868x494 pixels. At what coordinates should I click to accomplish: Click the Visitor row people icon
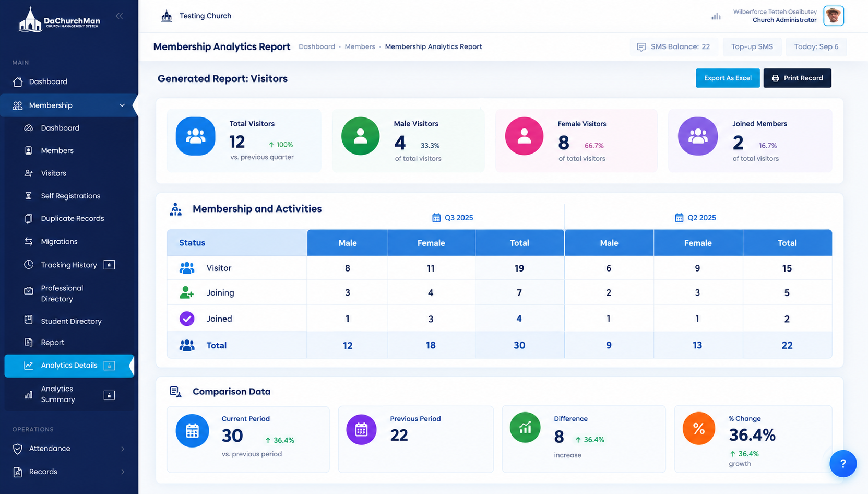[187, 268]
